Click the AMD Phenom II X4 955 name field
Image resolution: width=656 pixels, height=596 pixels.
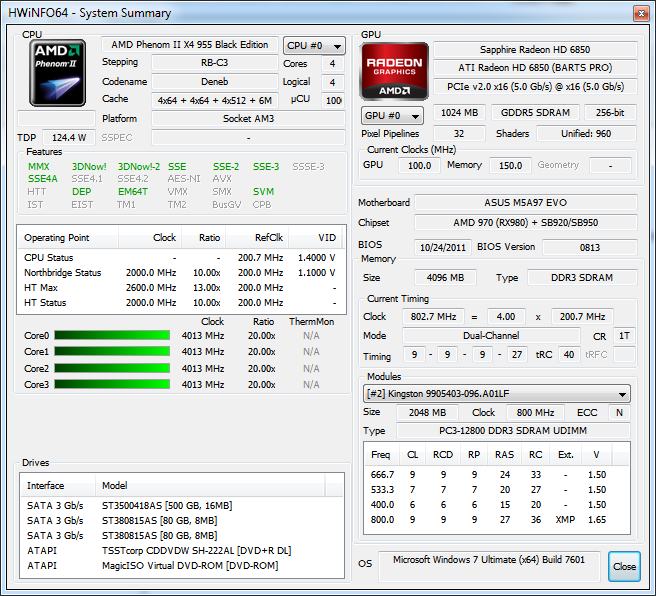[x=190, y=45]
